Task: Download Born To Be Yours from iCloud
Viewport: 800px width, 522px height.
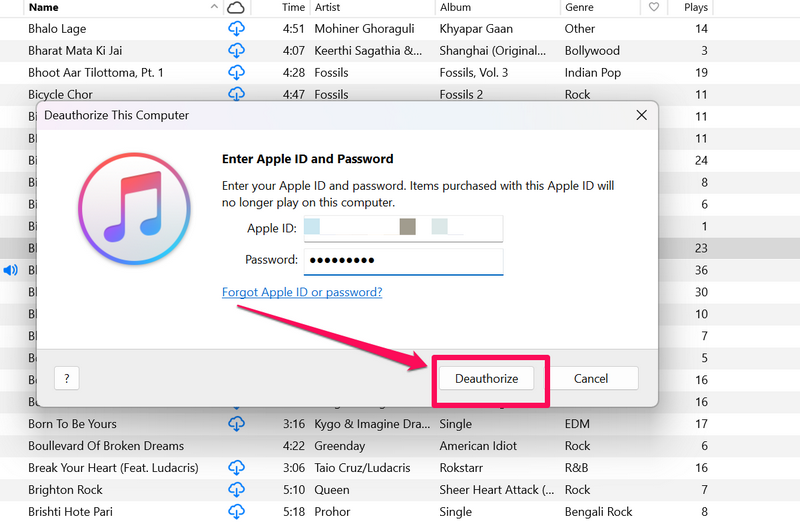Action: (236, 424)
